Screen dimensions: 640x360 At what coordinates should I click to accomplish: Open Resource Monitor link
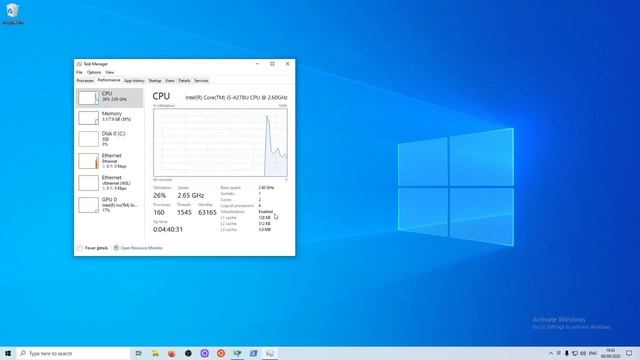click(141, 248)
